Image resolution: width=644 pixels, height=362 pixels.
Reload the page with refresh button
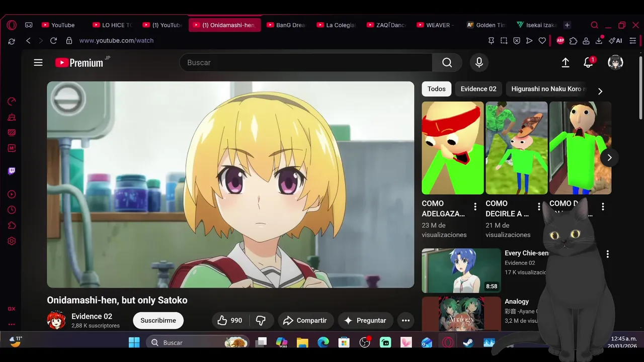click(53, 41)
